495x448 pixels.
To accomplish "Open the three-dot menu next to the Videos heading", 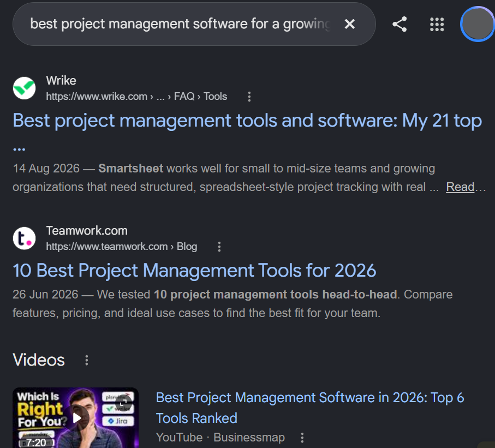I will pos(86,360).
